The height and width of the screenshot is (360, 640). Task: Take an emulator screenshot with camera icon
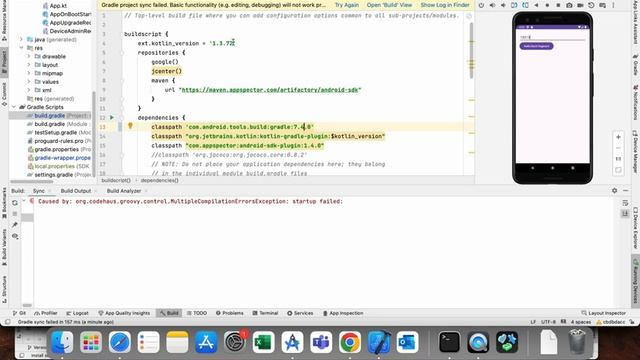point(569,5)
